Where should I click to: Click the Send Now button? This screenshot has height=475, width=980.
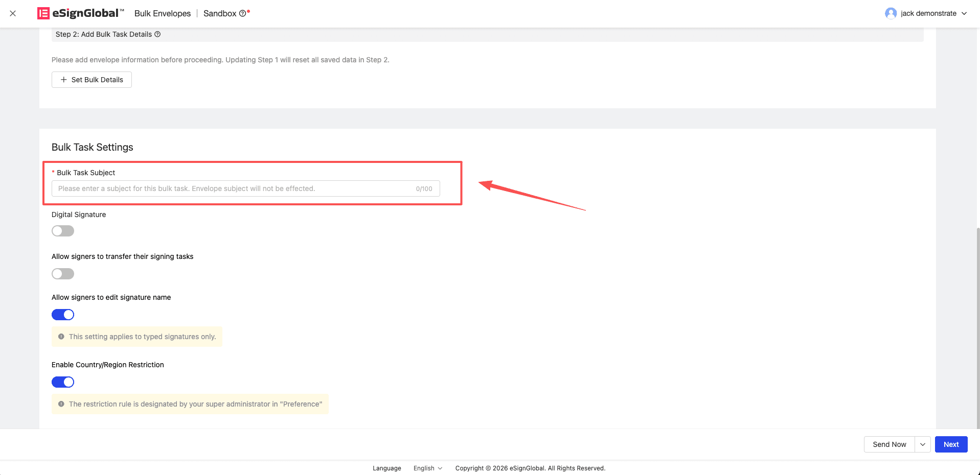[889, 444]
